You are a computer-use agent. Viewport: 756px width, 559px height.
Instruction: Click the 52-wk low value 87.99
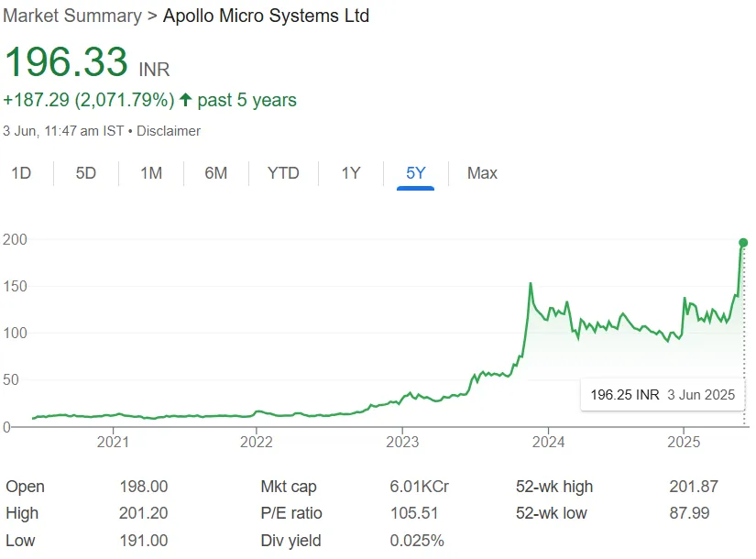pos(689,512)
